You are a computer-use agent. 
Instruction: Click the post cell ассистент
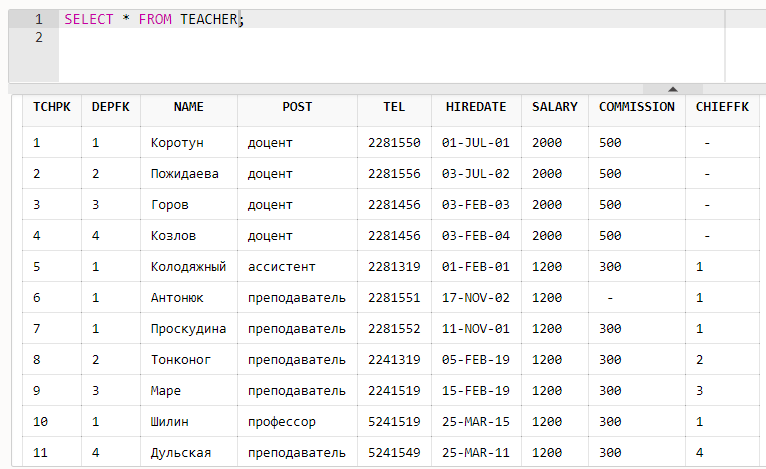coord(281,267)
